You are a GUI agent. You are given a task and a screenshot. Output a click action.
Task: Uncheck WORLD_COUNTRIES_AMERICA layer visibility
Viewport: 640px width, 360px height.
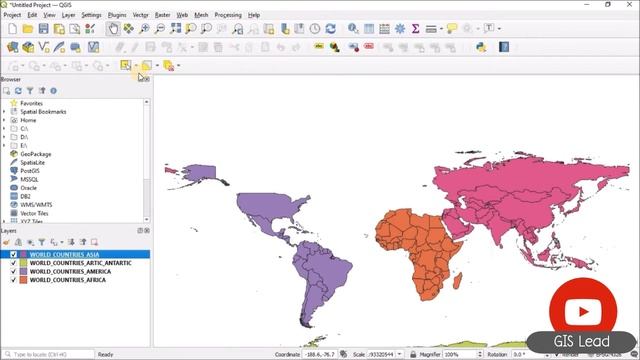click(x=13, y=271)
